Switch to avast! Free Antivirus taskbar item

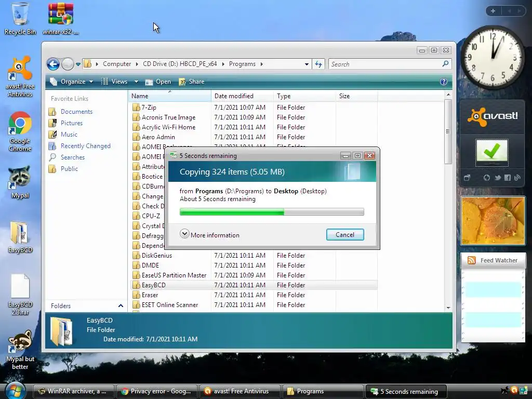(240, 391)
